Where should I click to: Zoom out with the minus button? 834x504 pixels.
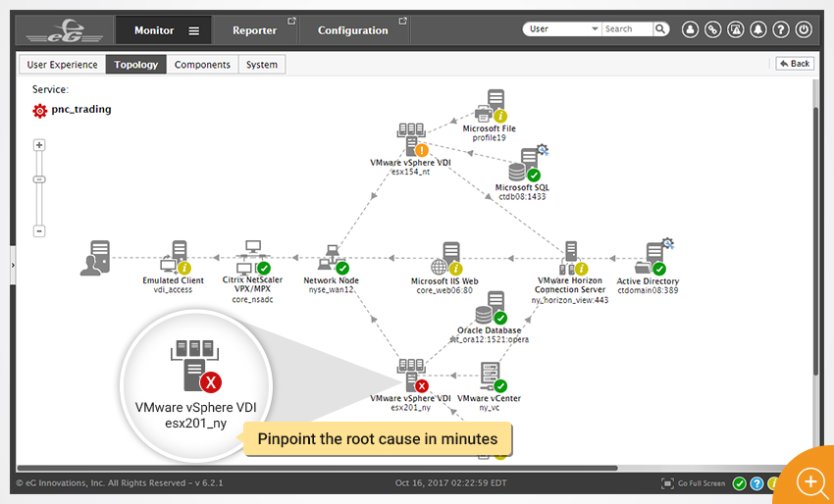click(39, 231)
